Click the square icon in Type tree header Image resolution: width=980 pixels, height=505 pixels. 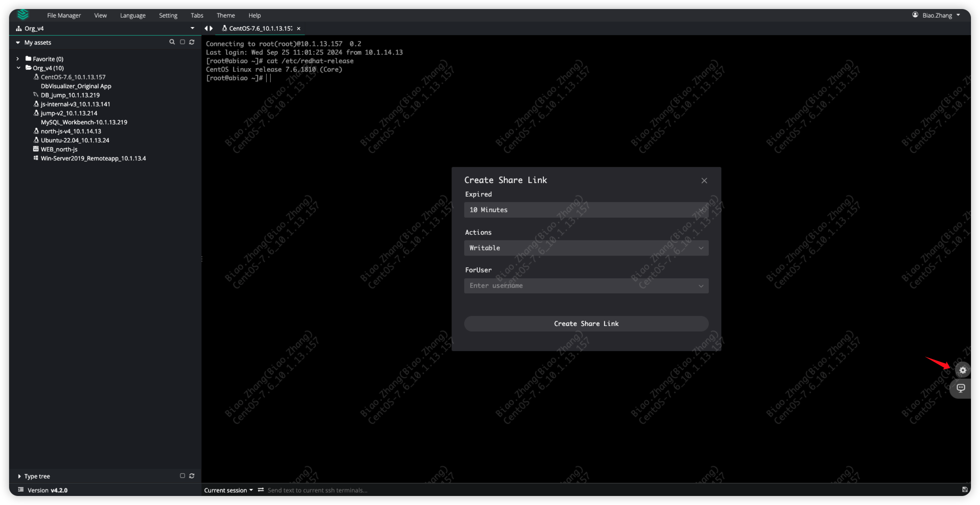tap(182, 476)
